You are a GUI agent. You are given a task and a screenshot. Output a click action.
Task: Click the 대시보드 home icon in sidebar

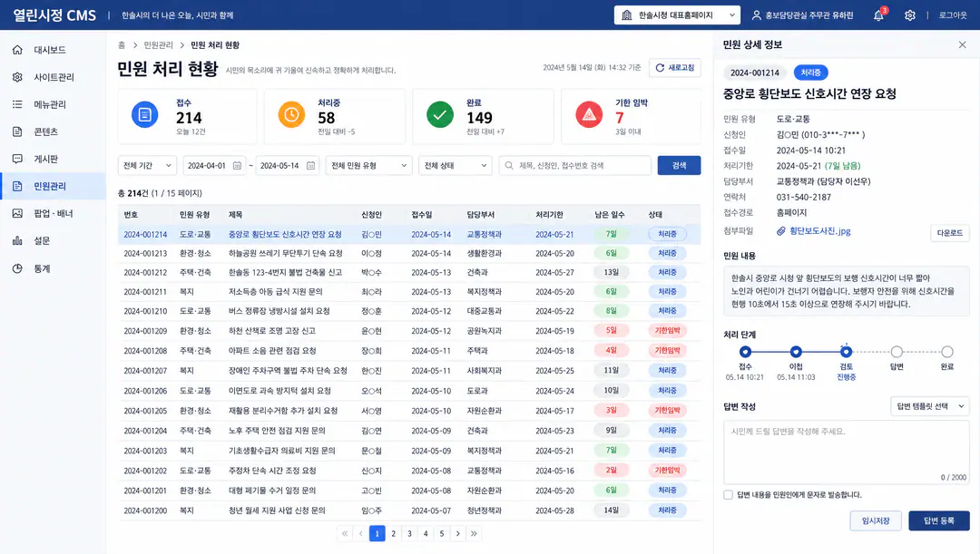pos(17,49)
